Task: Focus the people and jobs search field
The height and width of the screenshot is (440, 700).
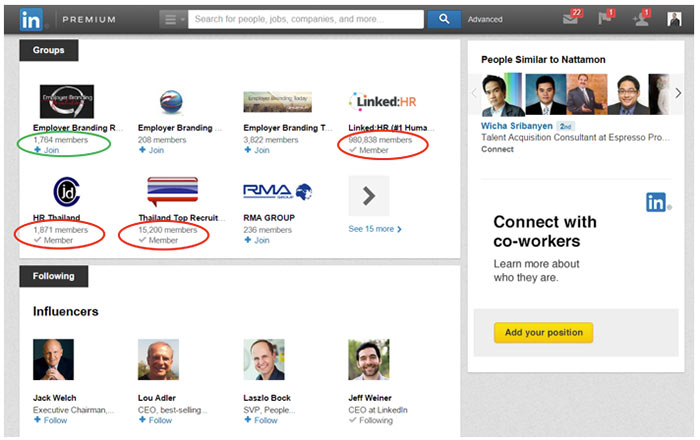Action: pyautogui.click(x=306, y=19)
